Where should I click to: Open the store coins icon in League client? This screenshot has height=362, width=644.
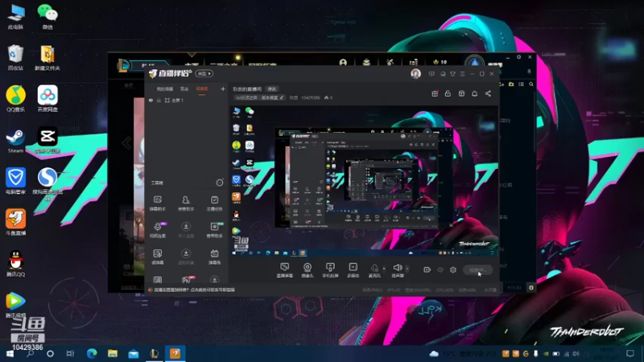click(414, 63)
